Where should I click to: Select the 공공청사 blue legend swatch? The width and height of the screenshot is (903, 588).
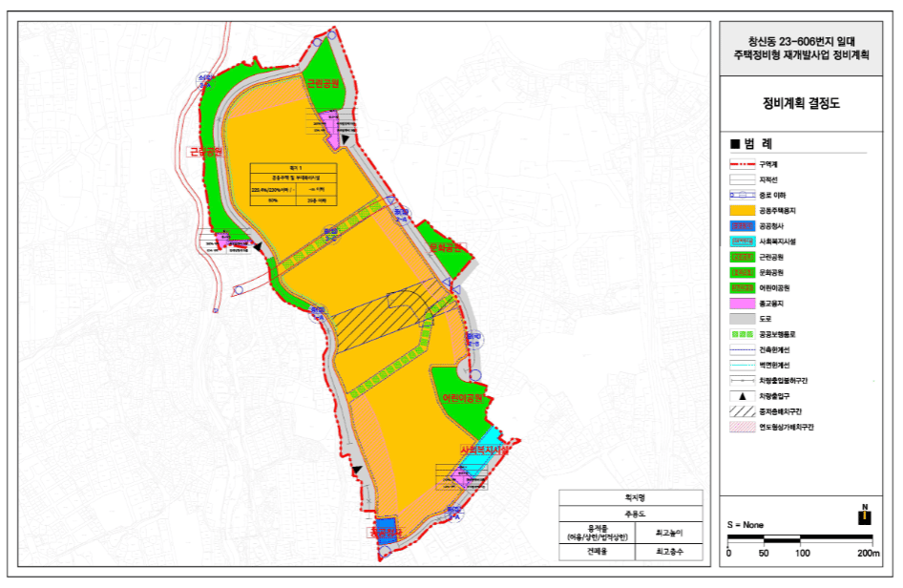pyautogui.click(x=743, y=226)
